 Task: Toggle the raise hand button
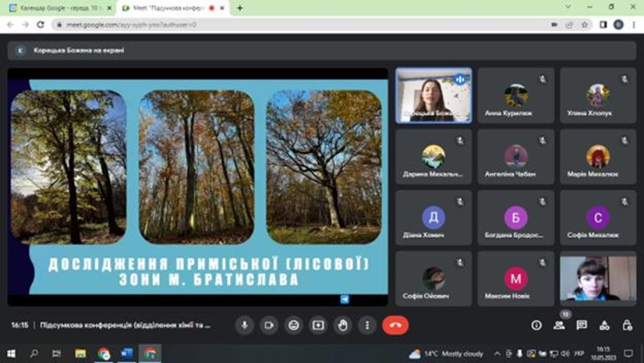point(342,325)
